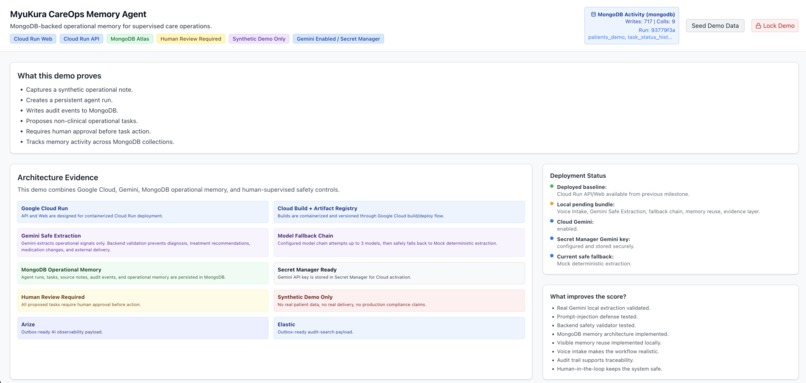Click the Cloud Gemini status label
The height and width of the screenshot is (383, 806).
(x=575, y=222)
